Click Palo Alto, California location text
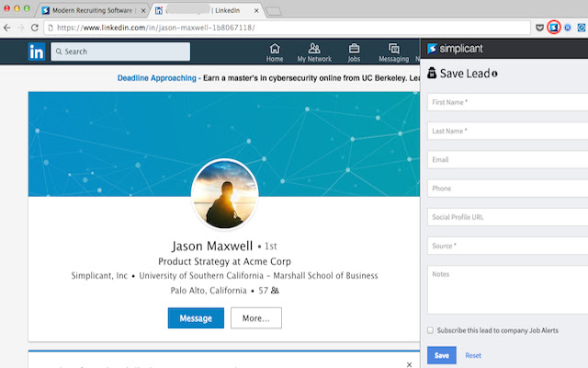Viewport: 588px width, 368px height. (x=209, y=291)
